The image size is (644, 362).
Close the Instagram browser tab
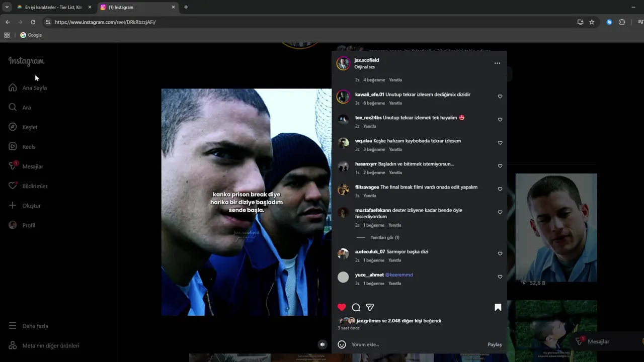(x=174, y=7)
